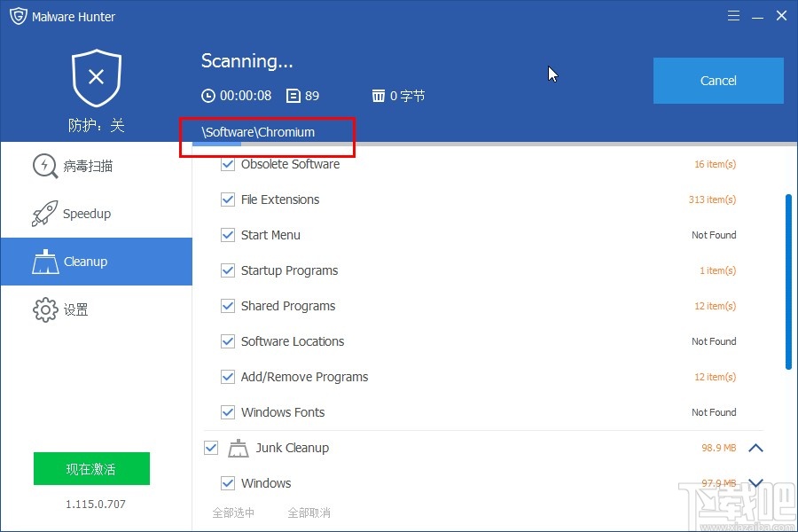This screenshot has width=798, height=532.
Task: Disable the Startup Programs checkbox
Action: point(228,270)
